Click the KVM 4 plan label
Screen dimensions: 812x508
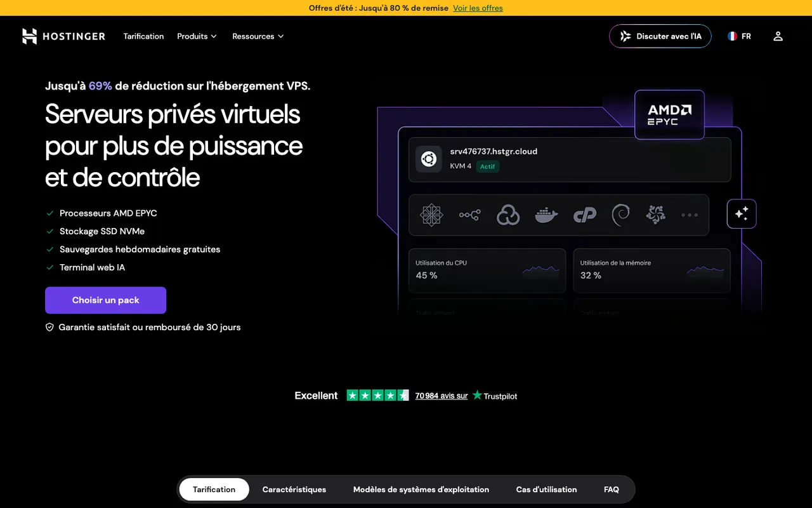[461, 166]
